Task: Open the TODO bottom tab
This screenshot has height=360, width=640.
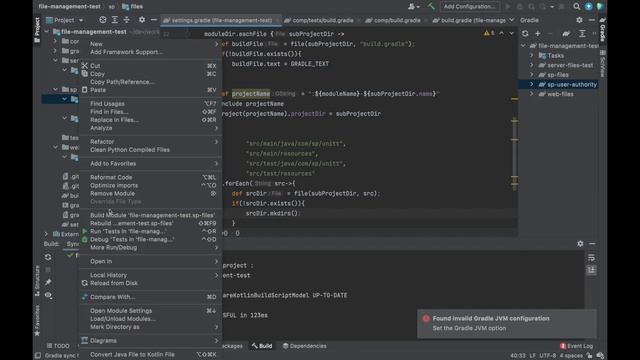Action: [58, 346]
